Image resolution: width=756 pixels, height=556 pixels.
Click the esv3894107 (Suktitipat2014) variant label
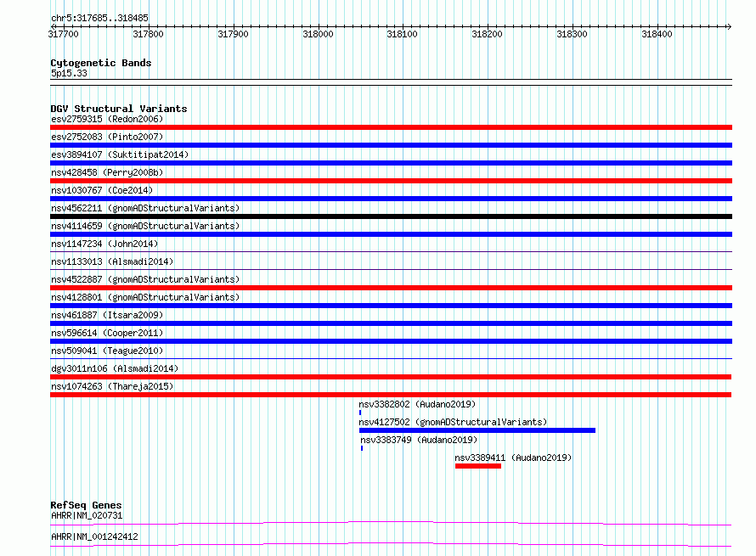click(120, 154)
